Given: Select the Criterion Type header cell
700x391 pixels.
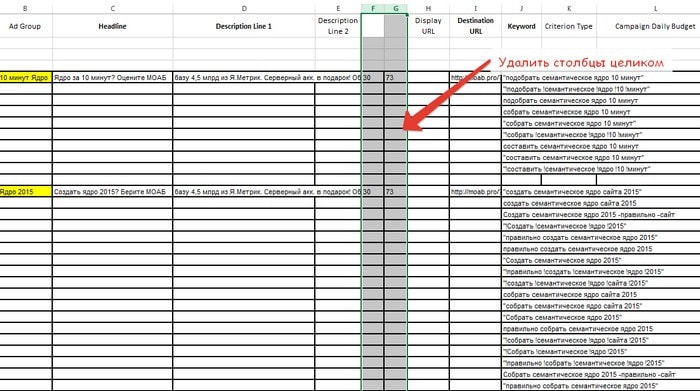Looking at the screenshot, I should [x=569, y=26].
